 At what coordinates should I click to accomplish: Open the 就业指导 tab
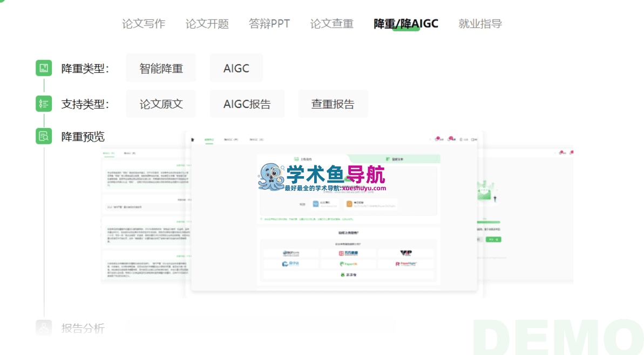tap(480, 24)
